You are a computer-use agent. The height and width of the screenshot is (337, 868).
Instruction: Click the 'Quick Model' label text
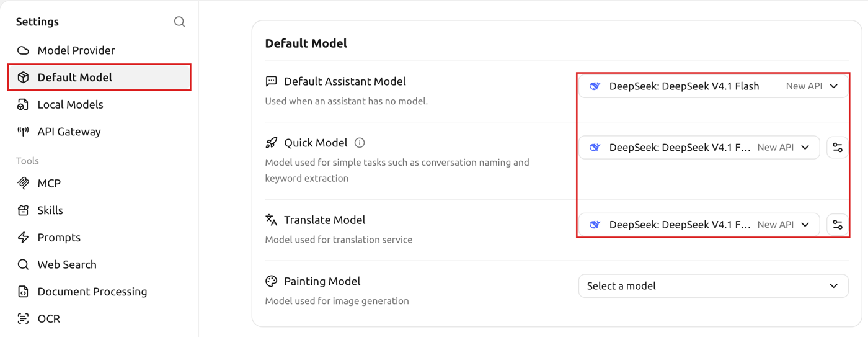(x=316, y=143)
